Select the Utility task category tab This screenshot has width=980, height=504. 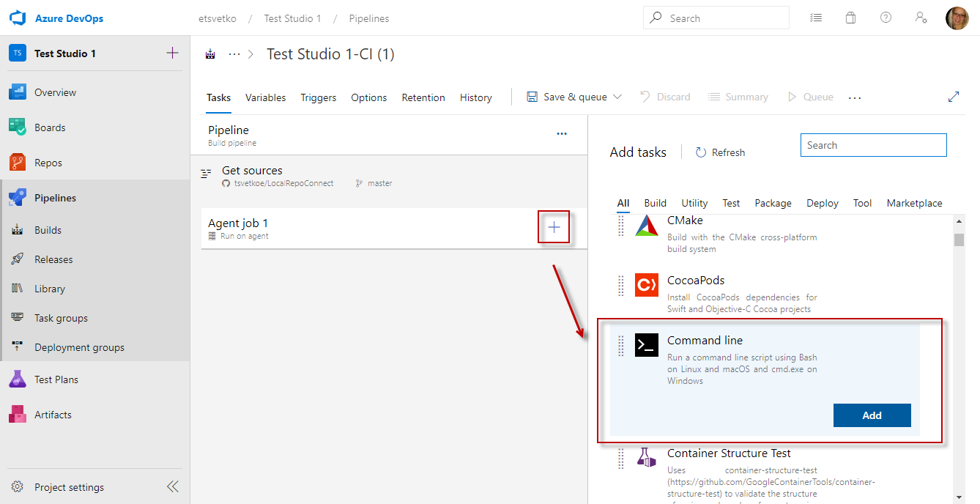[694, 203]
